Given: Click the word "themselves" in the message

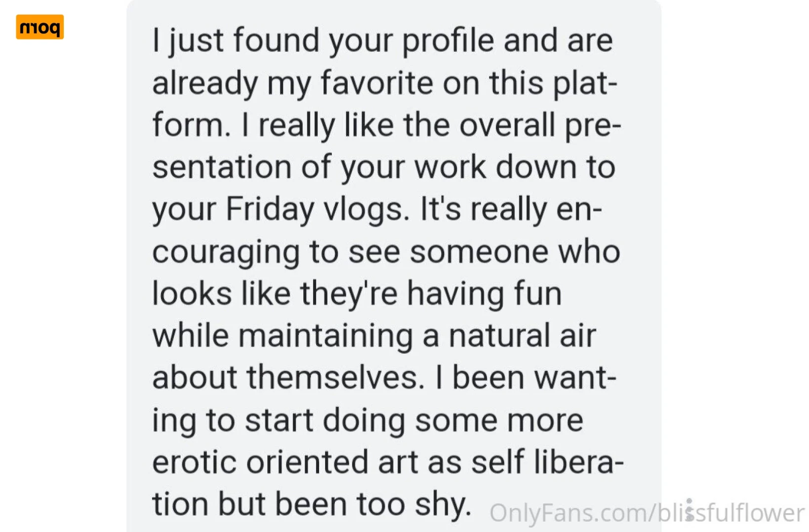Looking at the screenshot, I should click(x=335, y=378).
